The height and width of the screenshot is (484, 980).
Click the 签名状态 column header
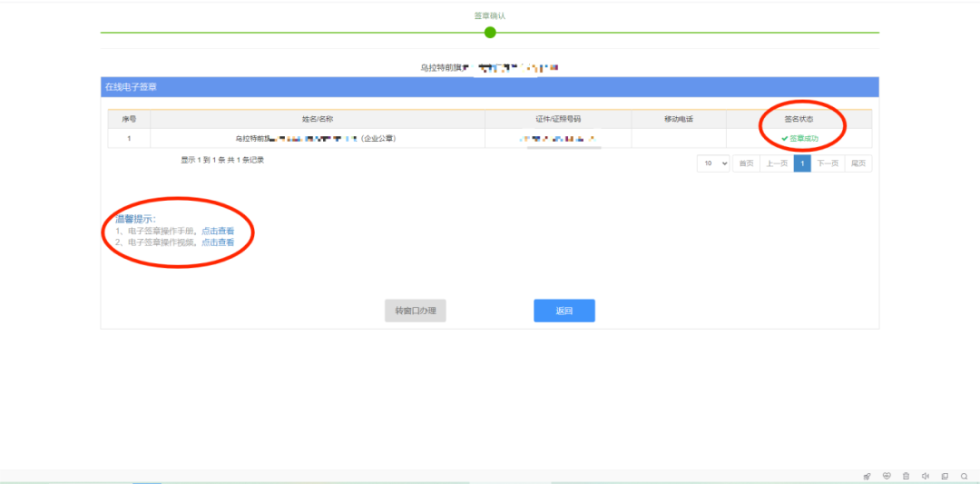pos(799,119)
